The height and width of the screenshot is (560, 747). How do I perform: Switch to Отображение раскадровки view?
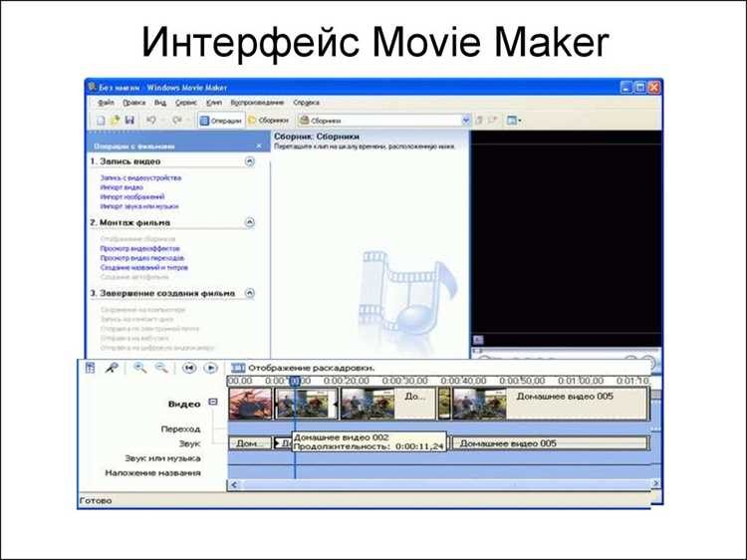tap(303, 368)
